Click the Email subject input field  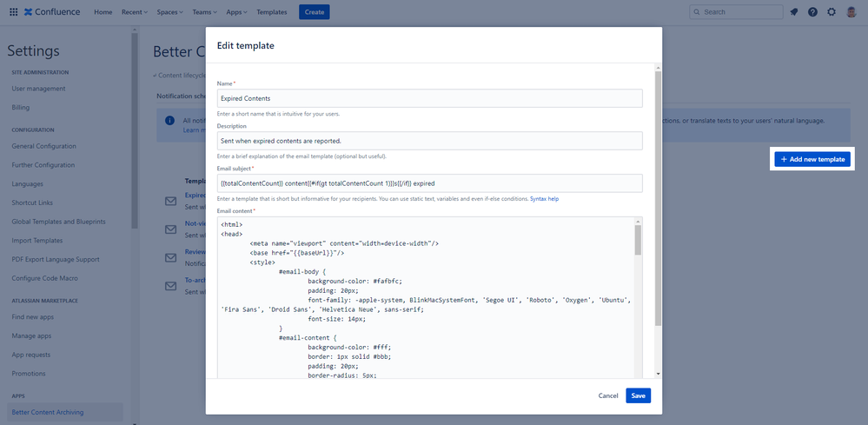pyautogui.click(x=429, y=183)
